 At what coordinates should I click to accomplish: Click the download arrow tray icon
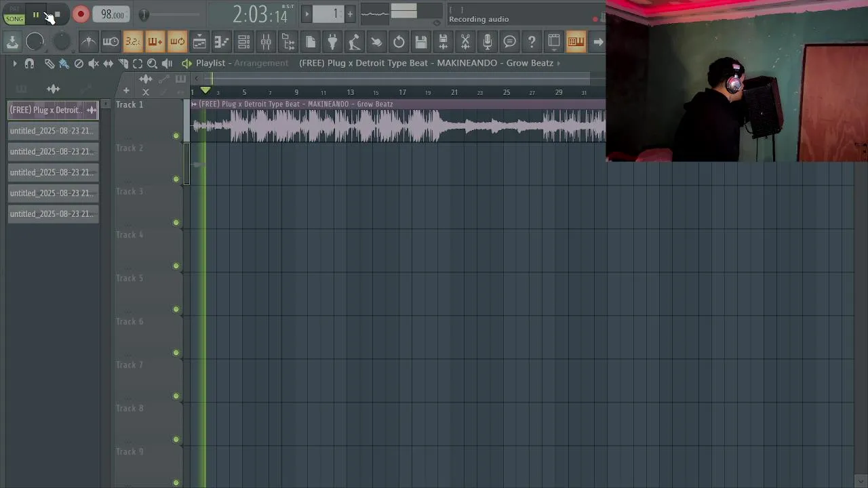(12, 42)
